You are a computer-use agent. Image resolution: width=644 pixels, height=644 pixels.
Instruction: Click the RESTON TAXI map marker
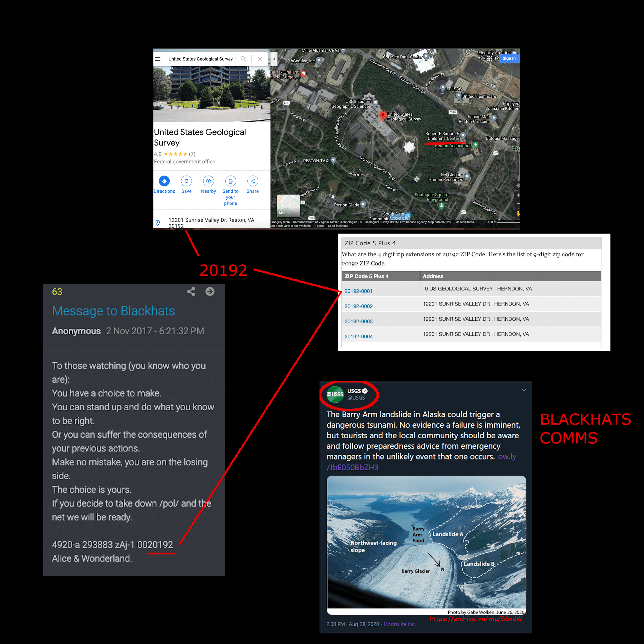[x=333, y=160]
